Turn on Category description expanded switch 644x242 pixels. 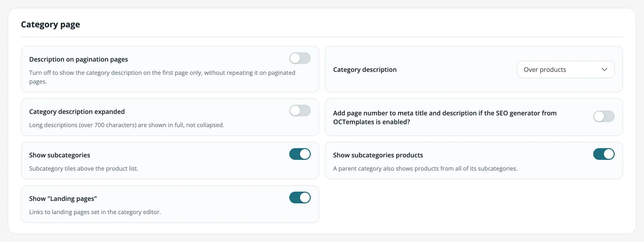tap(300, 111)
